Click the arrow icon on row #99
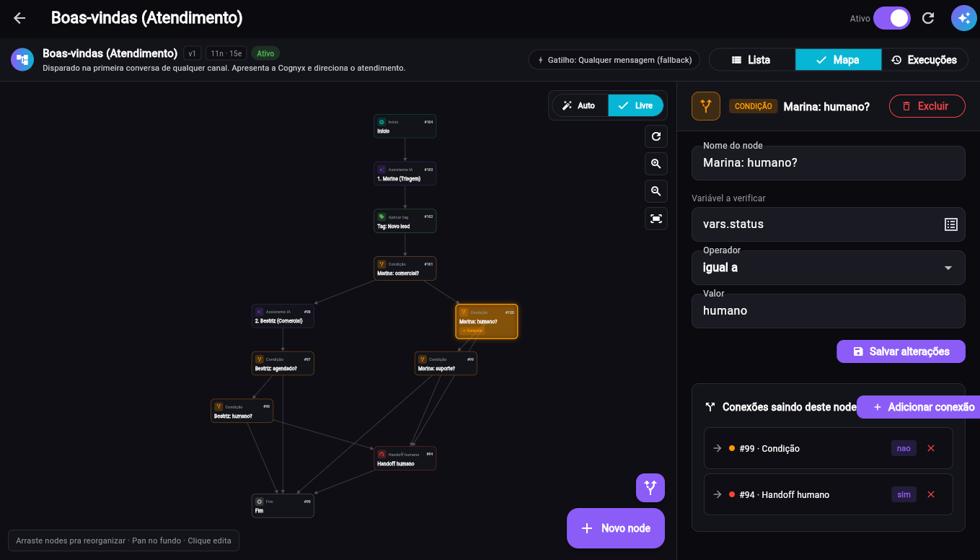980x560 pixels. [x=718, y=448]
